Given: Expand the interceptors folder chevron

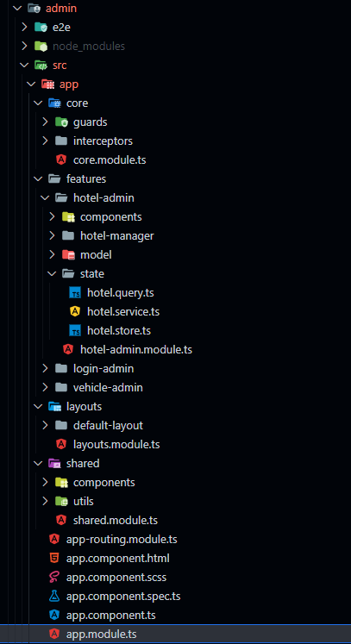Looking at the screenshot, I should pos(45,141).
